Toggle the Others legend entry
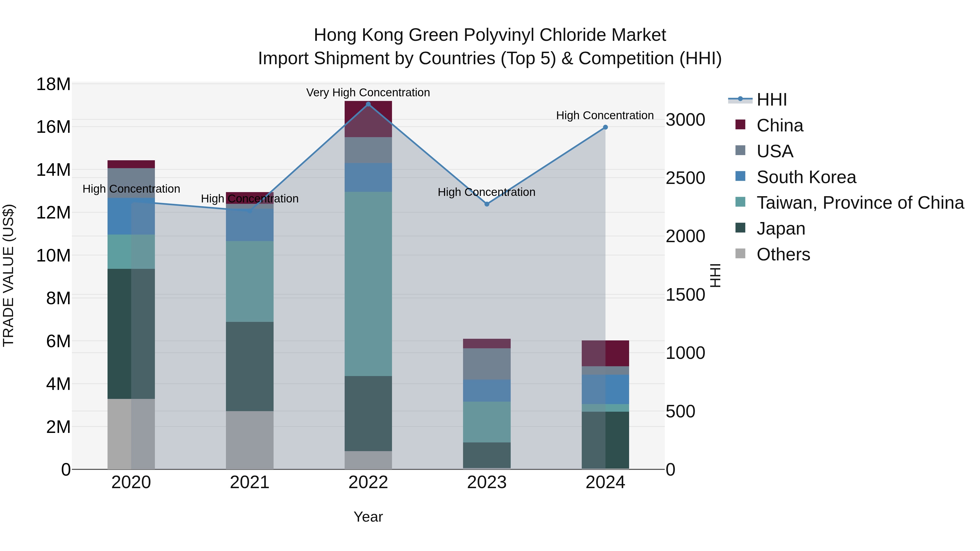 (773, 254)
